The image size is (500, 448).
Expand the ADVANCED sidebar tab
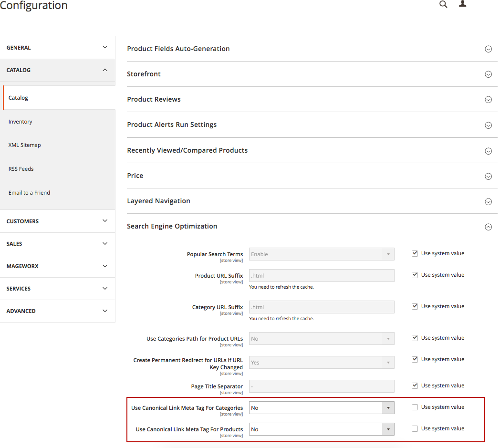(57, 311)
